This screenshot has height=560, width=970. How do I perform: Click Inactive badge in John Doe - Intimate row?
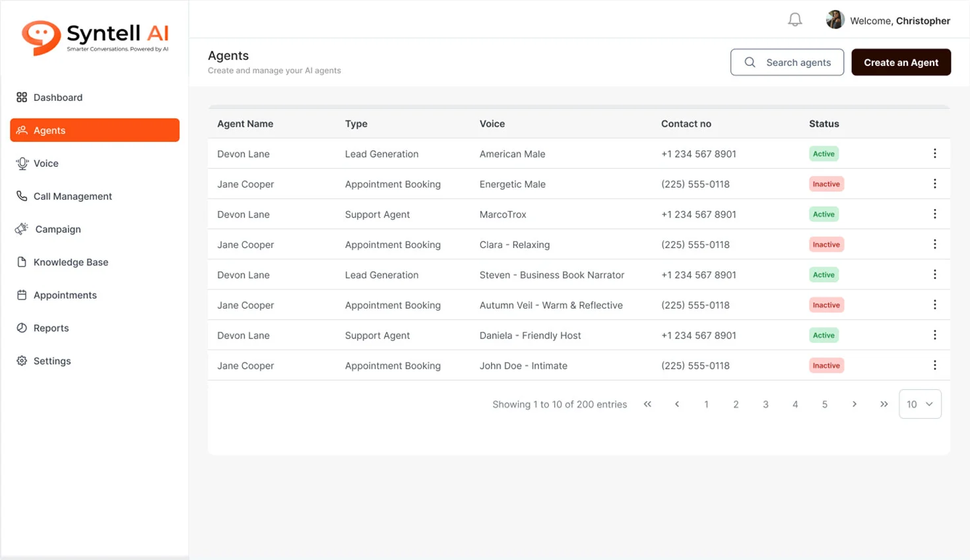[826, 365]
